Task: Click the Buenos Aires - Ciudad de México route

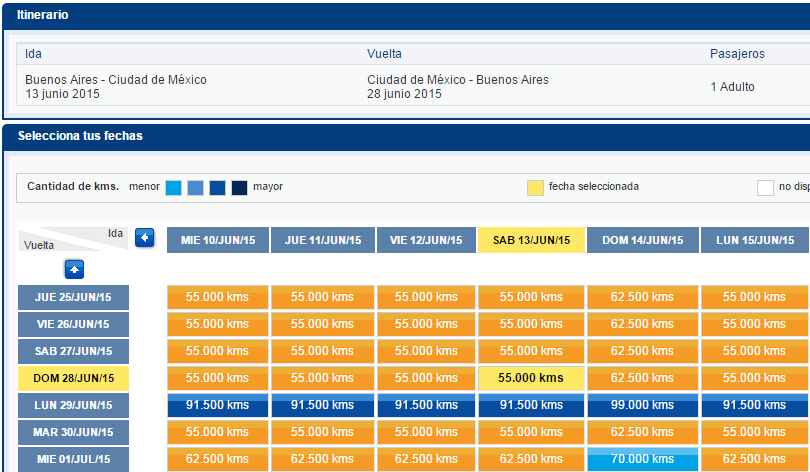Action: (116, 80)
